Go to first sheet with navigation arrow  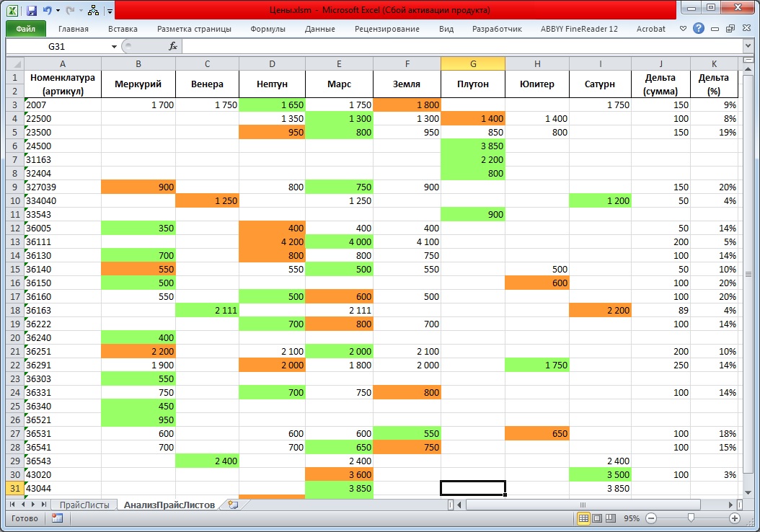click(x=12, y=505)
